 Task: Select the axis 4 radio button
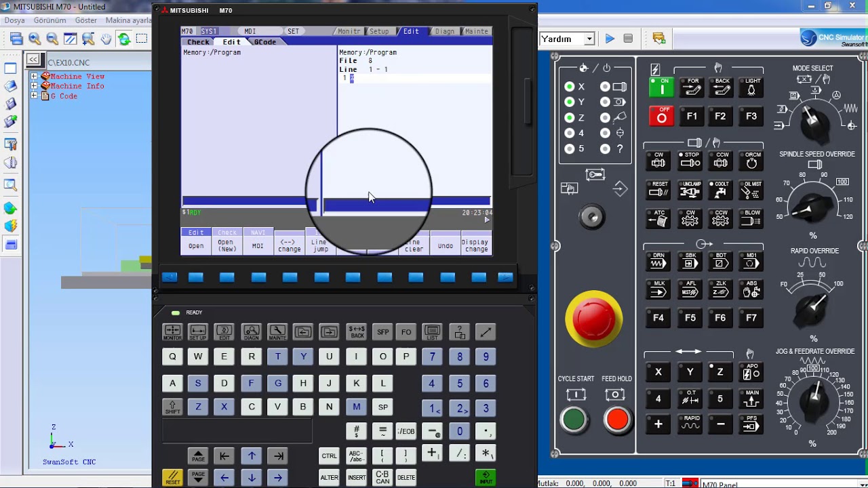point(570,134)
